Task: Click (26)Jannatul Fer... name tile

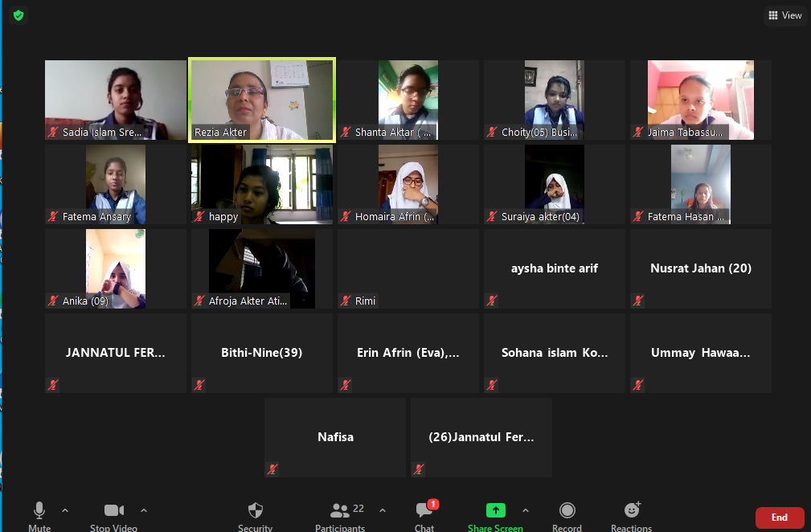Action: pos(481,437)
